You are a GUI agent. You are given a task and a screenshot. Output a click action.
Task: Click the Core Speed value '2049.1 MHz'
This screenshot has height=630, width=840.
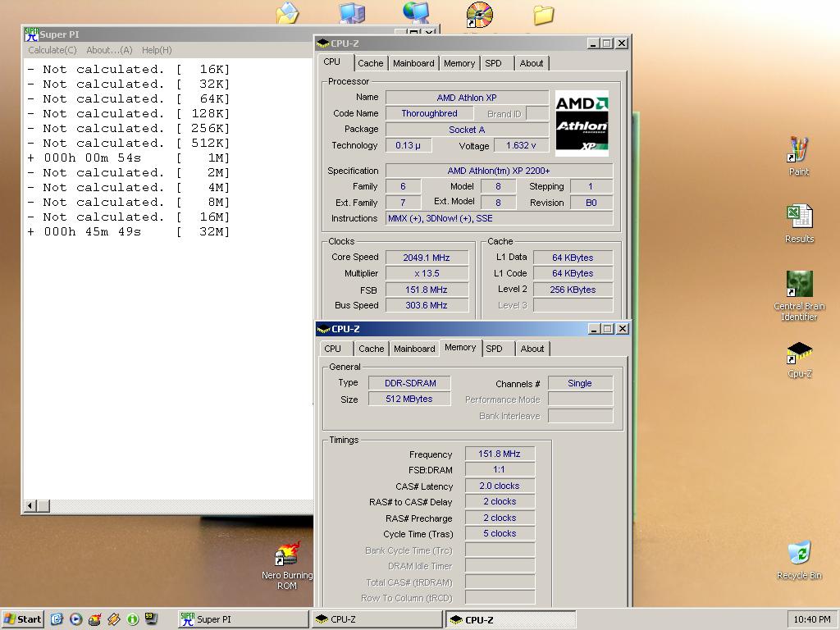427,258
